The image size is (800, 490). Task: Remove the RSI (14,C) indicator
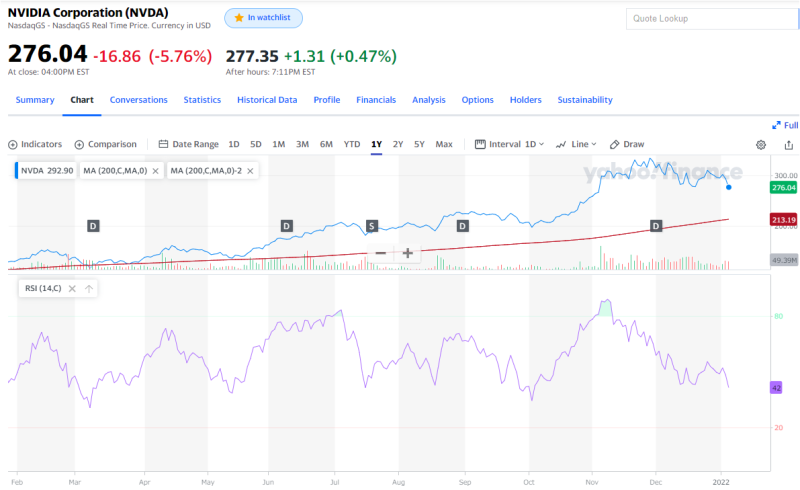click(72, 289)
